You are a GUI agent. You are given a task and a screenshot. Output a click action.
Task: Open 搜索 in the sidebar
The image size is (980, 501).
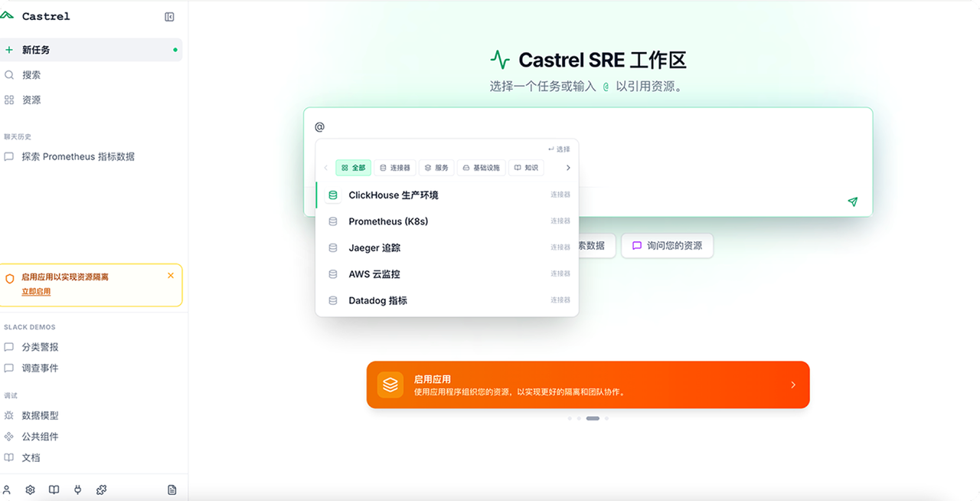(91, 75)
